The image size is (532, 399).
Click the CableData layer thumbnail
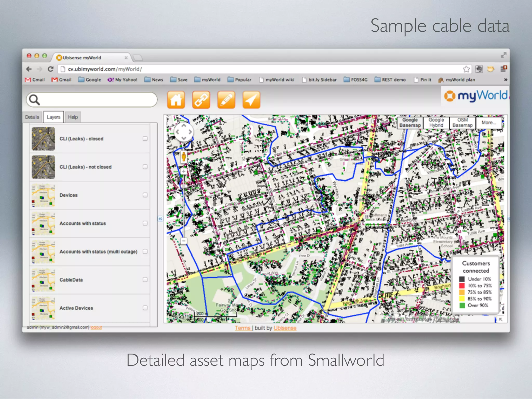click(x=43, y=280)
